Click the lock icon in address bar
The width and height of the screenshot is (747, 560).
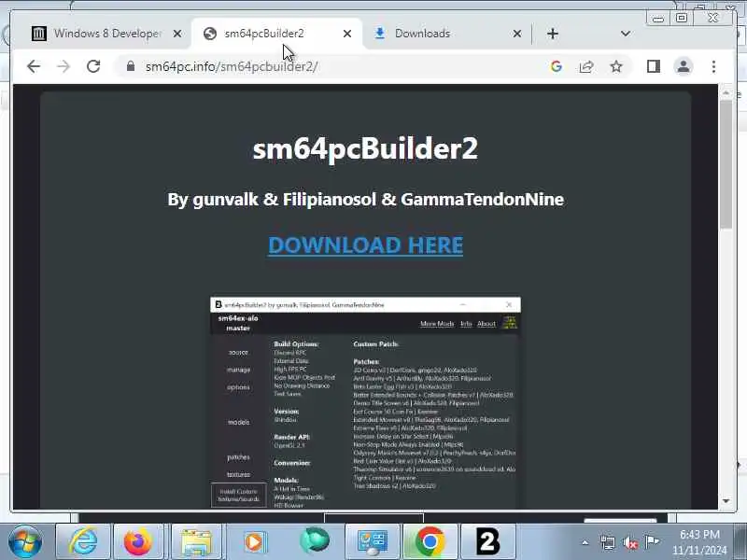(x=131, y=66)
